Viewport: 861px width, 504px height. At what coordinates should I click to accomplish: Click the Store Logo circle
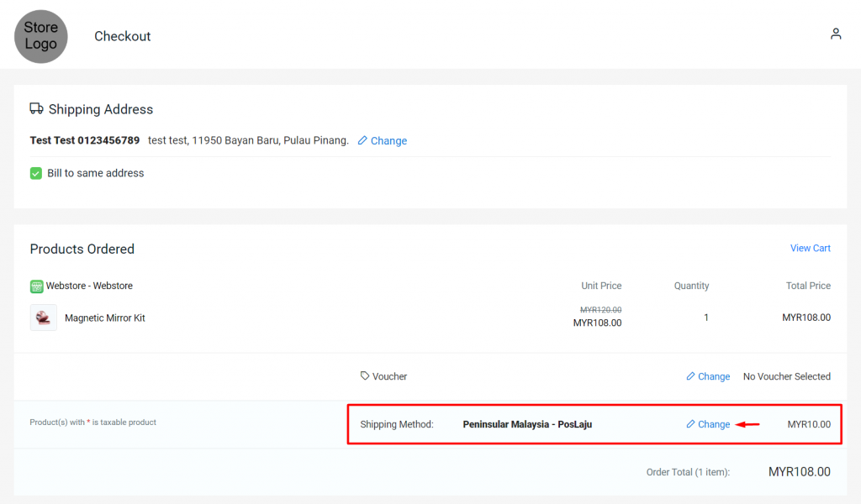click(40, 36)
